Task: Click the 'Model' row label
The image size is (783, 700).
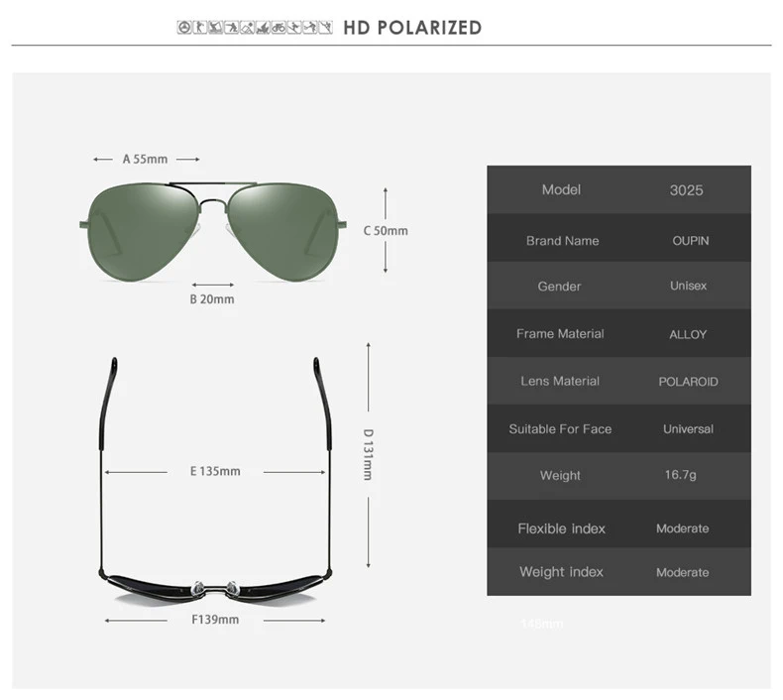Action: (x=561, y=189)
